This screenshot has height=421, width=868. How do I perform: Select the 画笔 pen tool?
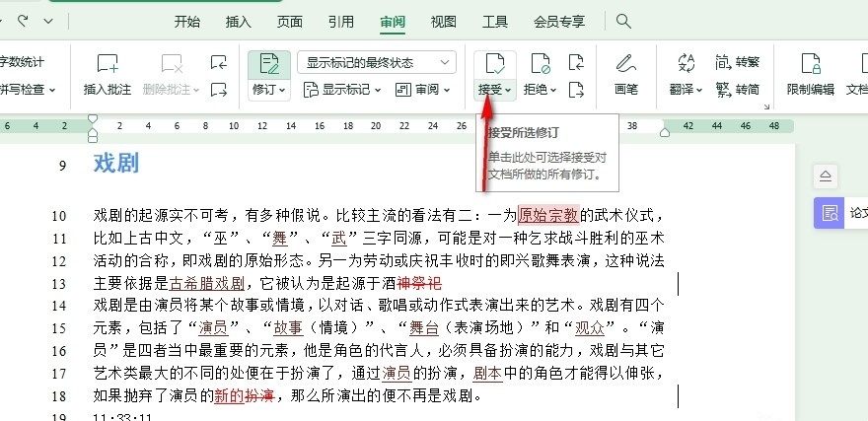pyautogui.click(x=626, y=64)
